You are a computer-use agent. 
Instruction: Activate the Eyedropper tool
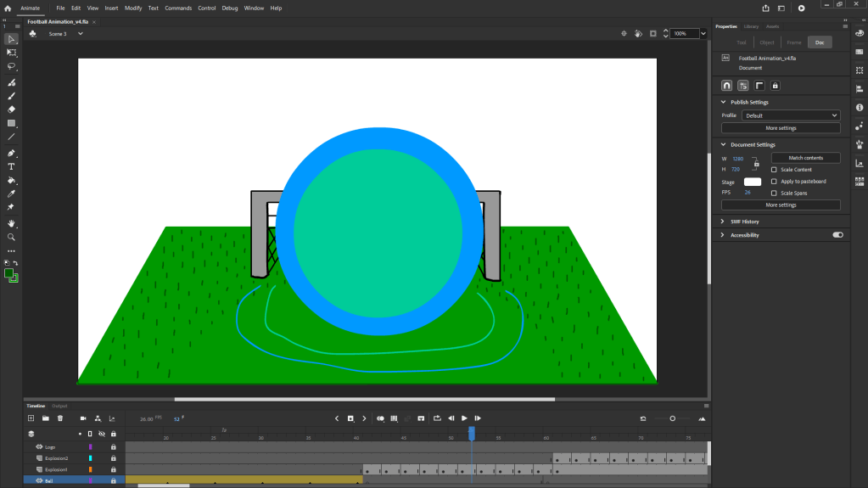pos(12,194)
